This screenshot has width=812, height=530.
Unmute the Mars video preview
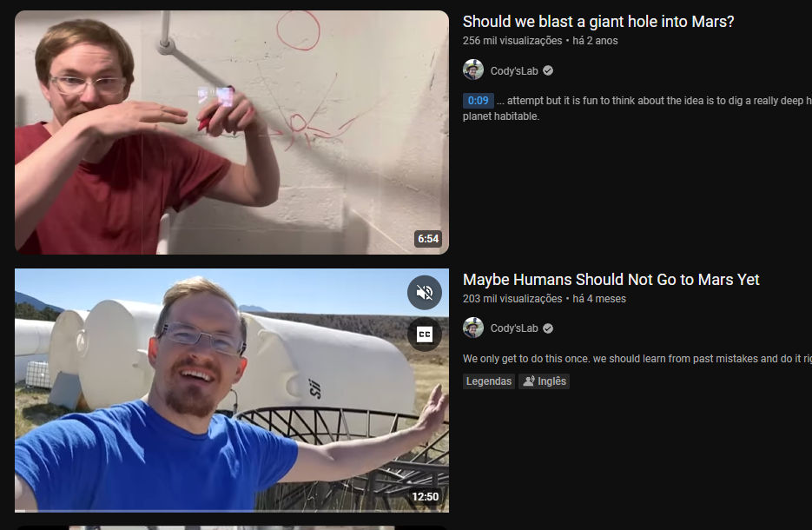pos(425,293)
